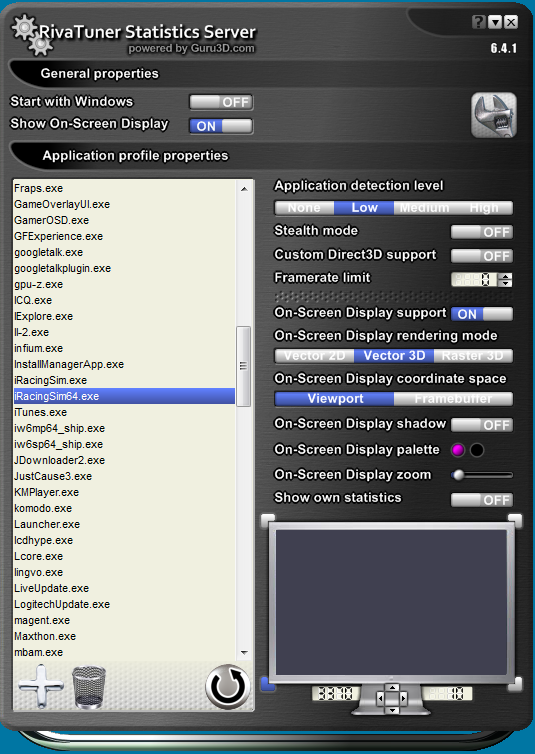
Task: Toggle Show own statistics switch
Action: 482,500
